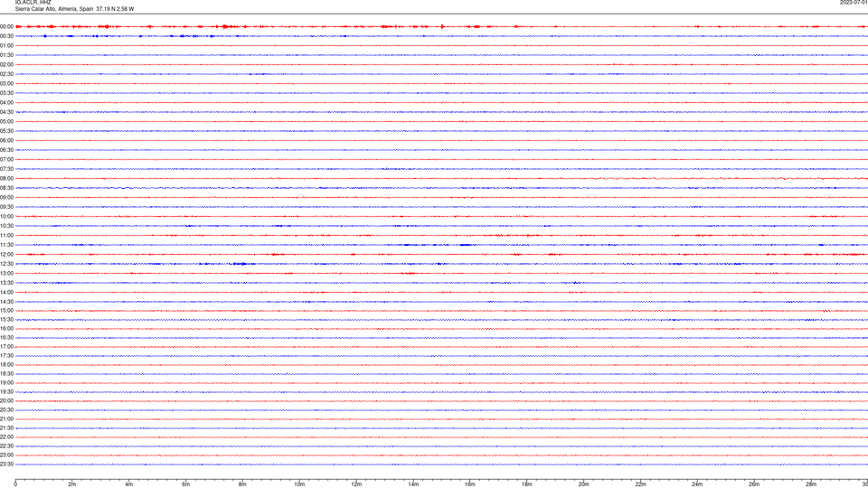Click the 23:30 row label

pyautogui.click(x=6, y=465)
